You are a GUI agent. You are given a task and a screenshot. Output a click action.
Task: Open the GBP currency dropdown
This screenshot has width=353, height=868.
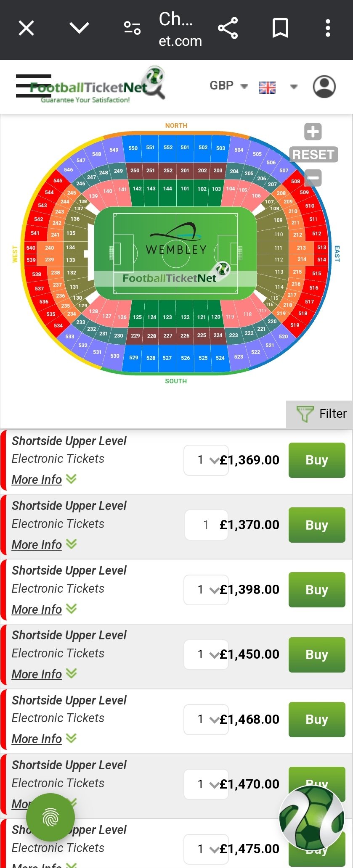click(x=228, y=86)
